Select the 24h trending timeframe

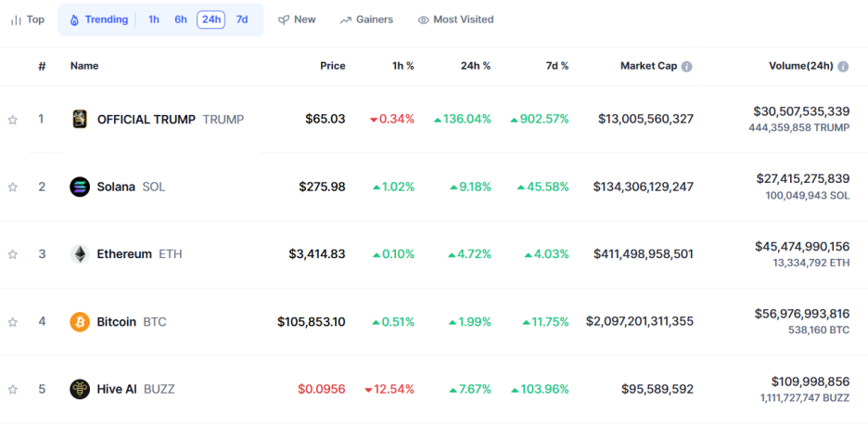[211, 20]
